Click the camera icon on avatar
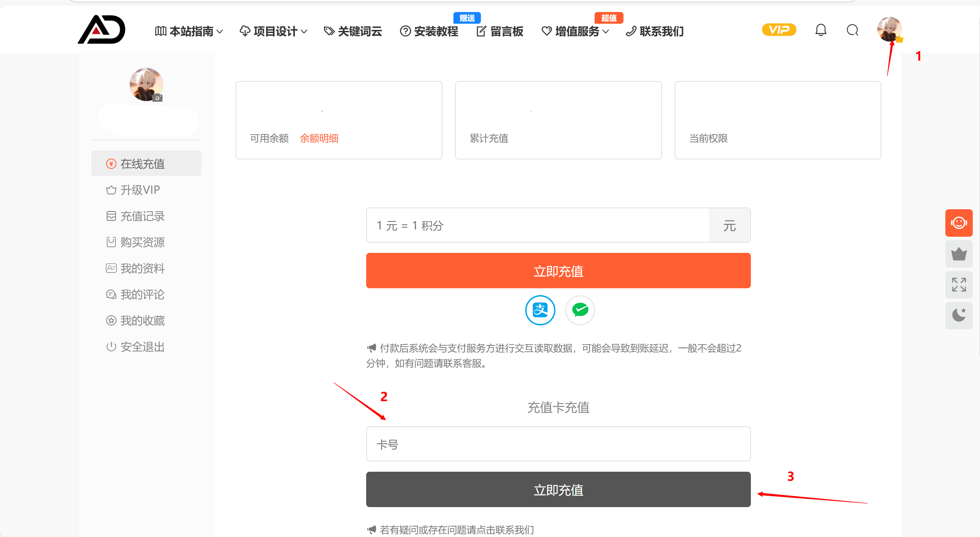The height and width of the screenshot is (537, 980). tap(158, 98)
